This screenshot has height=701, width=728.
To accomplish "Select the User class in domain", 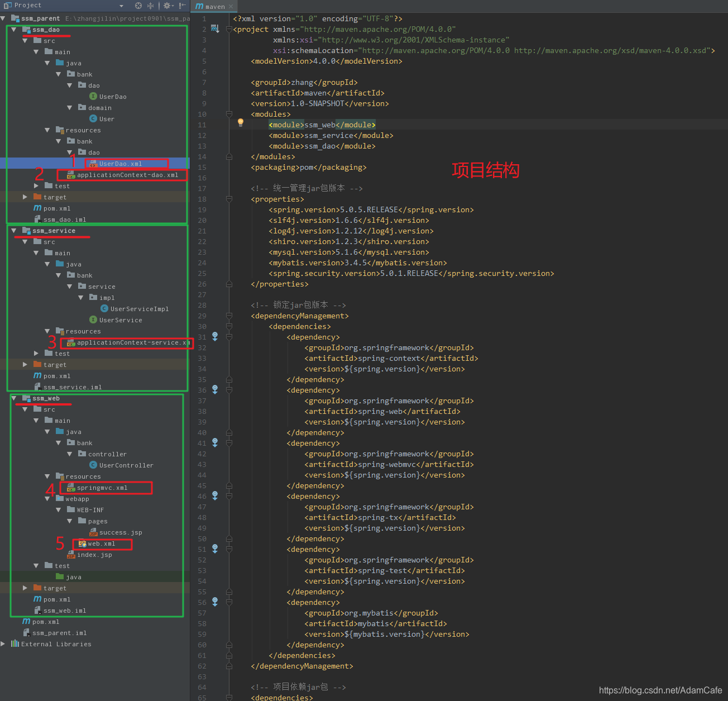I will click(102, 119).
